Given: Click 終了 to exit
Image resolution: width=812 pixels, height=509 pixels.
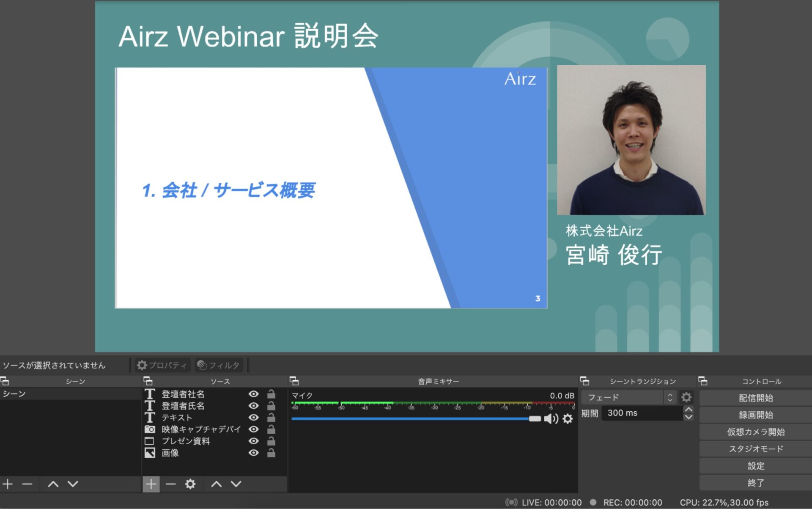Looking at the screenshot, I should coord(756,483).
